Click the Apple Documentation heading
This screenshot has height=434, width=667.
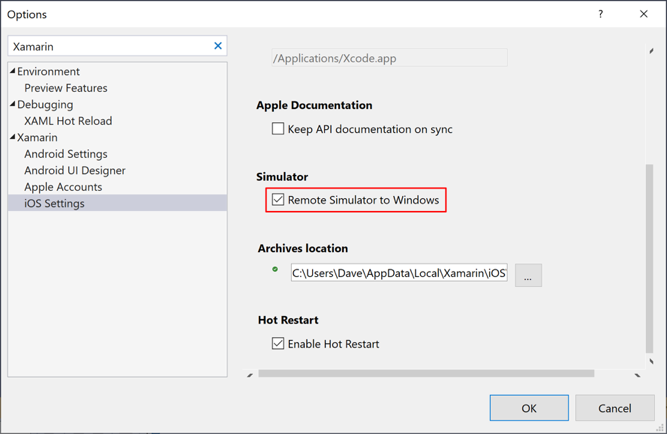click(314, 105)
